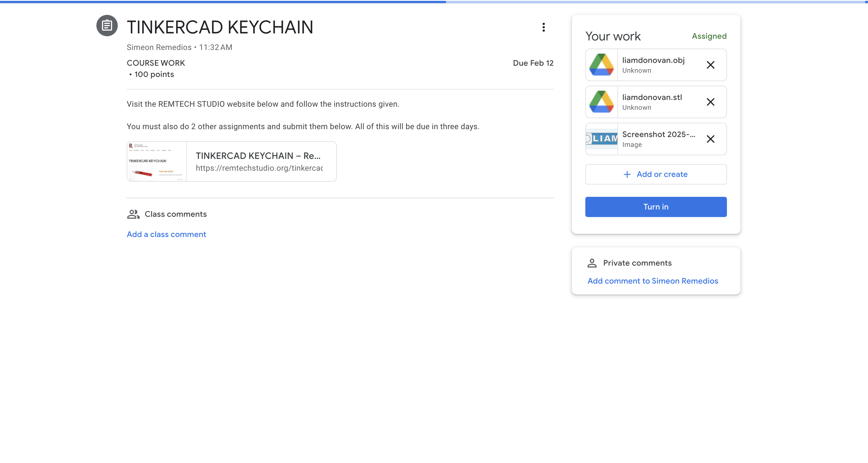Open the three-dot more options menu
This screenshot has width=868, height=463.
click(x=543, y=27)
